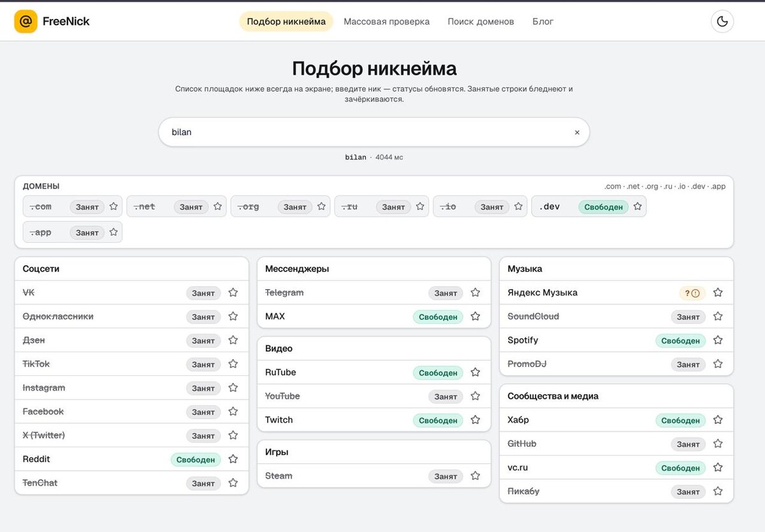765x532 pixels.
Task: Click the .dev domain label
Action: click(x=550, y=207)
